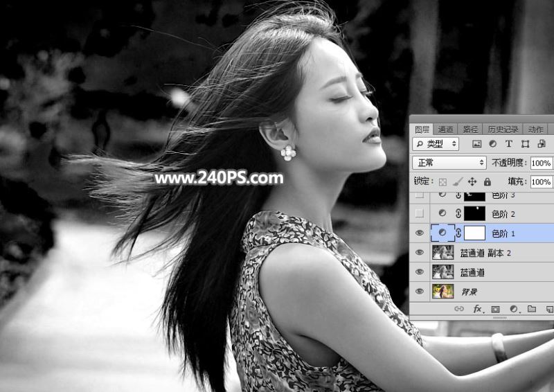Select layer name 色阶 1
The image size is (554, 392).
pos(503,233)
